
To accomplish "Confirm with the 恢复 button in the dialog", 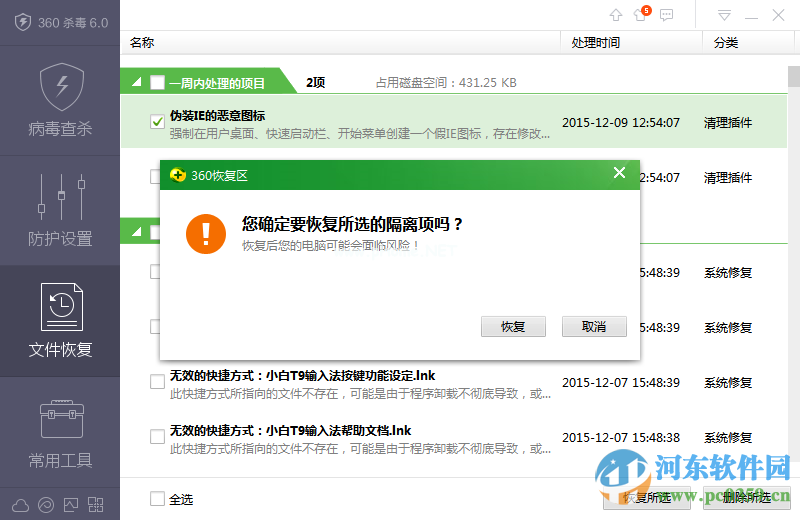I will click(513, 327).
